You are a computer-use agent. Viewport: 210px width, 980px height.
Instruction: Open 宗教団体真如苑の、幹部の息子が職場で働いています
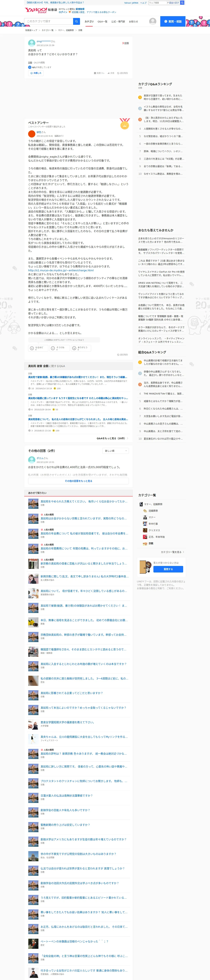(83, 635)
